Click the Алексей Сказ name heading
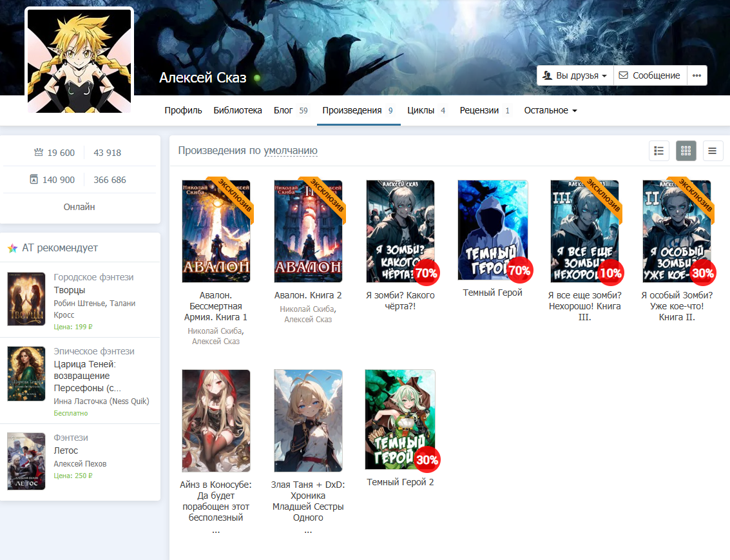This screenshot has height=560, width=730. pos(202,78)
